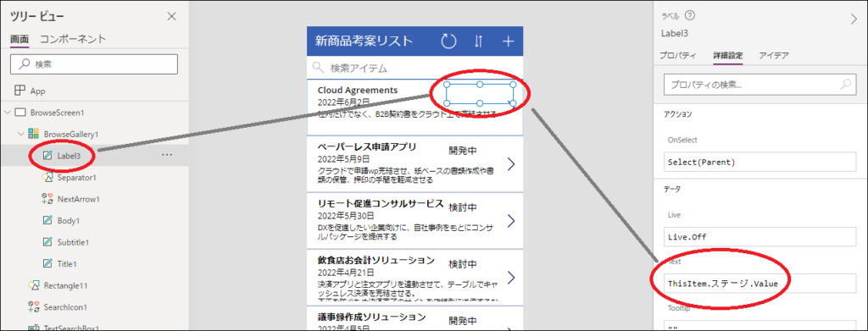Click the tree view 検索 search box
This screenshot has width=868, height=331.
point(94,64)
